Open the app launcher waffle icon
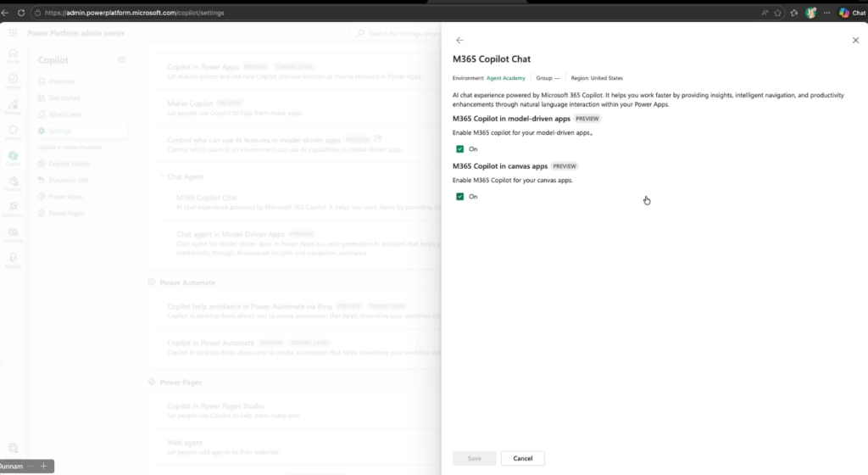This screenshot has width=868, height=475. pyautogui.click(x=13, y=33)
